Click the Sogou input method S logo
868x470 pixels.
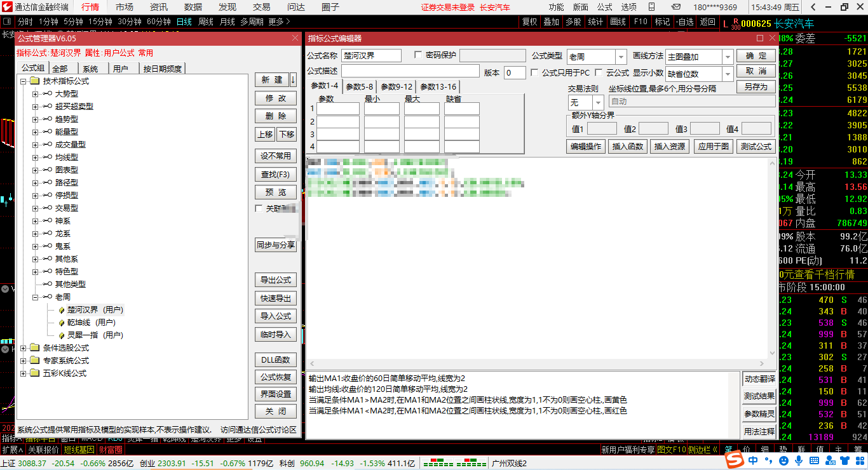click(x=735, y=460)
